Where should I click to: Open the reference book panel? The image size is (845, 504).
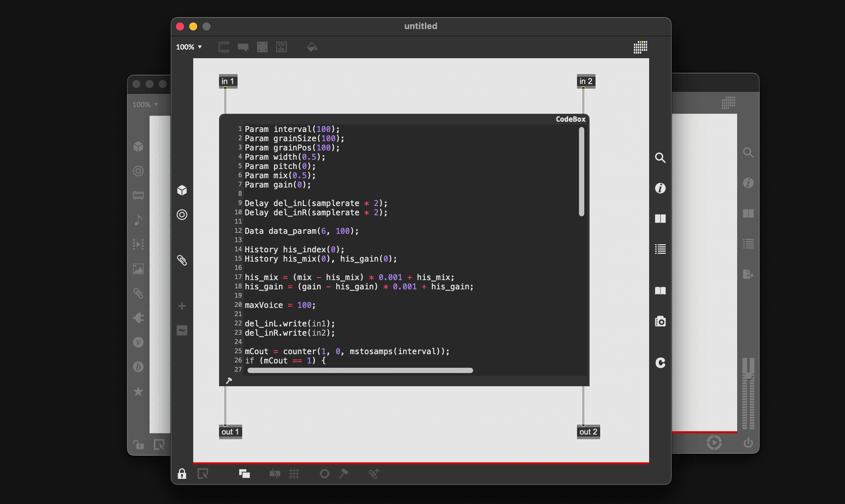[660, 290]
